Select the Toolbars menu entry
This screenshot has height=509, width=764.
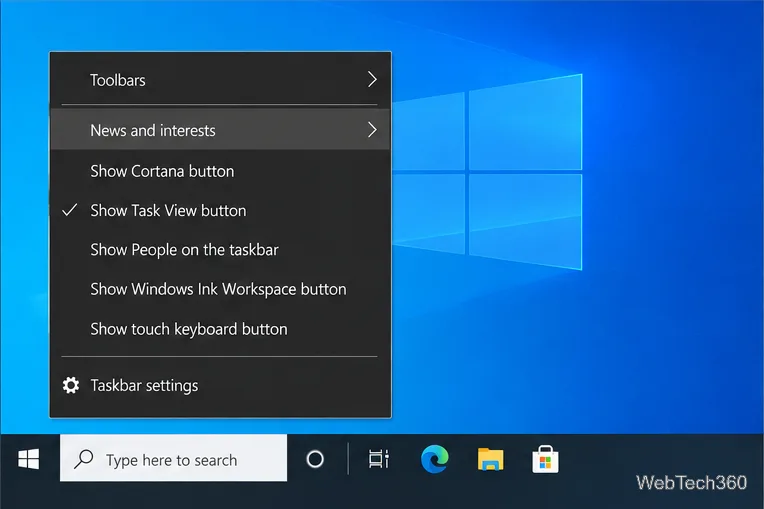tap(220, 79)
